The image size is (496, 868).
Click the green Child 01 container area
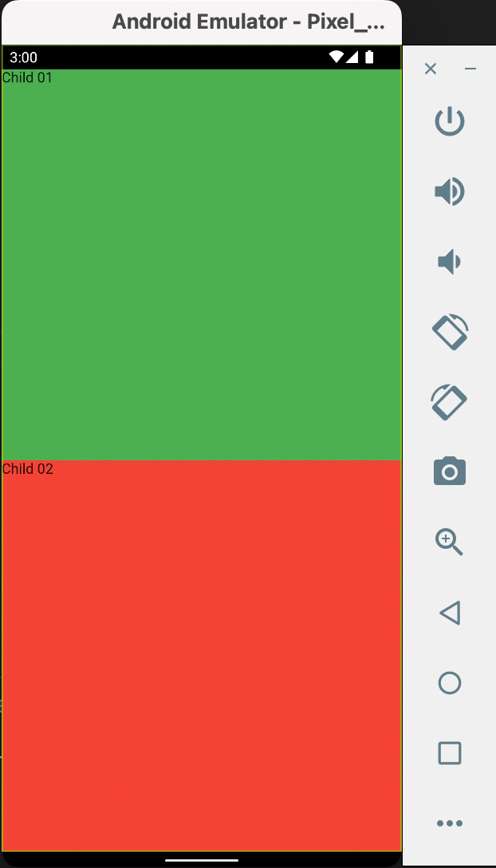click(202, 265)
